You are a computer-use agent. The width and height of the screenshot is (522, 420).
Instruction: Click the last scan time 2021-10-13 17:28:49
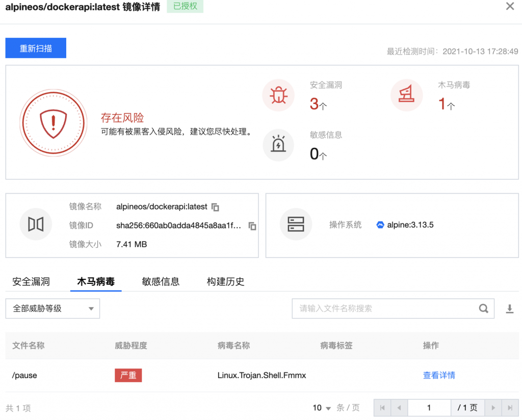(480, 51)
